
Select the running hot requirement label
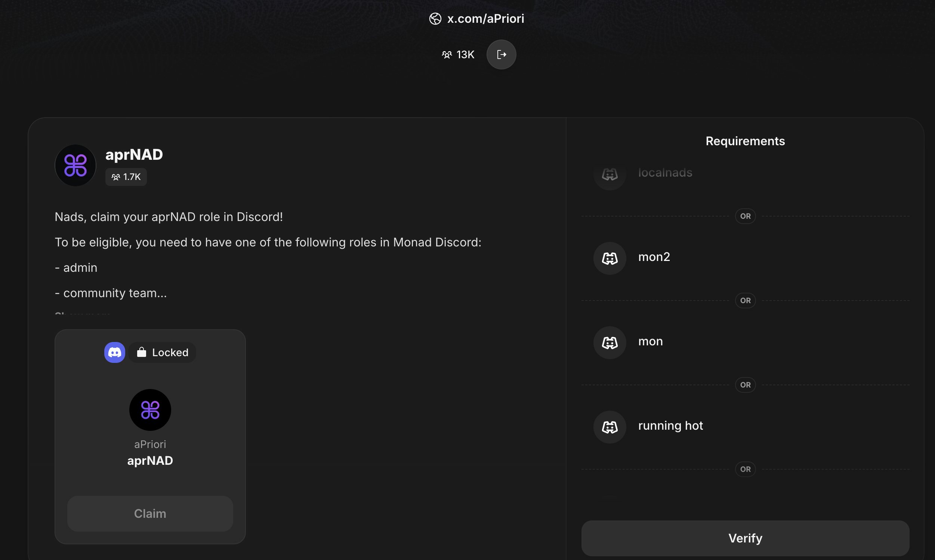[x=670, y=426]
